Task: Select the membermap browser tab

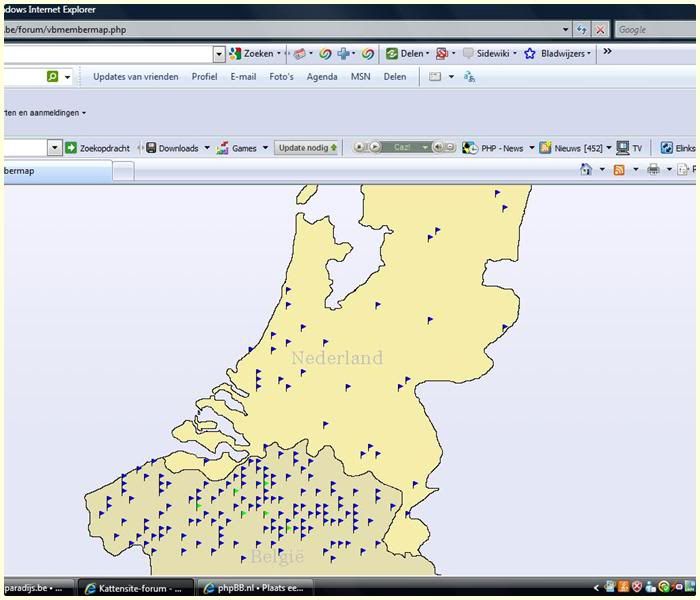Action: point(57,171)
